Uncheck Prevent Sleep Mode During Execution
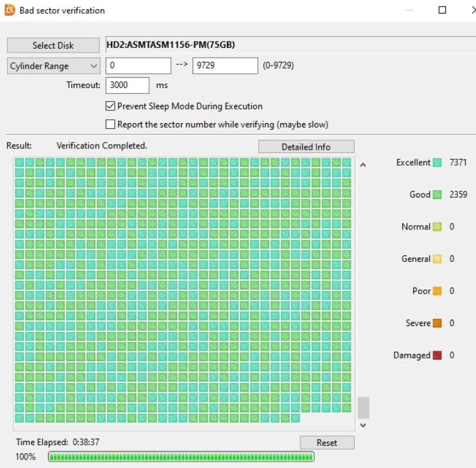 click(x=110, y=106)
